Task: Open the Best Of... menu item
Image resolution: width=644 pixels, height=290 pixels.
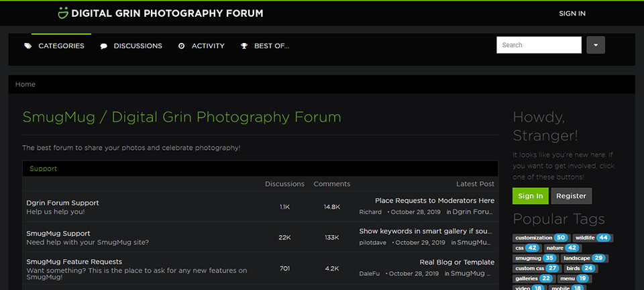Action: pos(272,46)
